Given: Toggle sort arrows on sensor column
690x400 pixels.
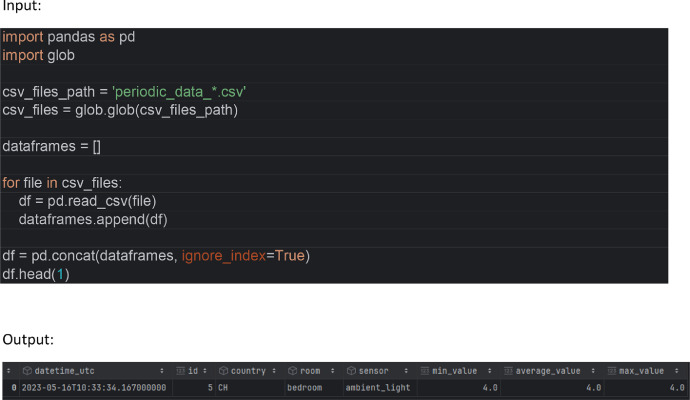Looking at the screenshot, I should click(406, 371).
